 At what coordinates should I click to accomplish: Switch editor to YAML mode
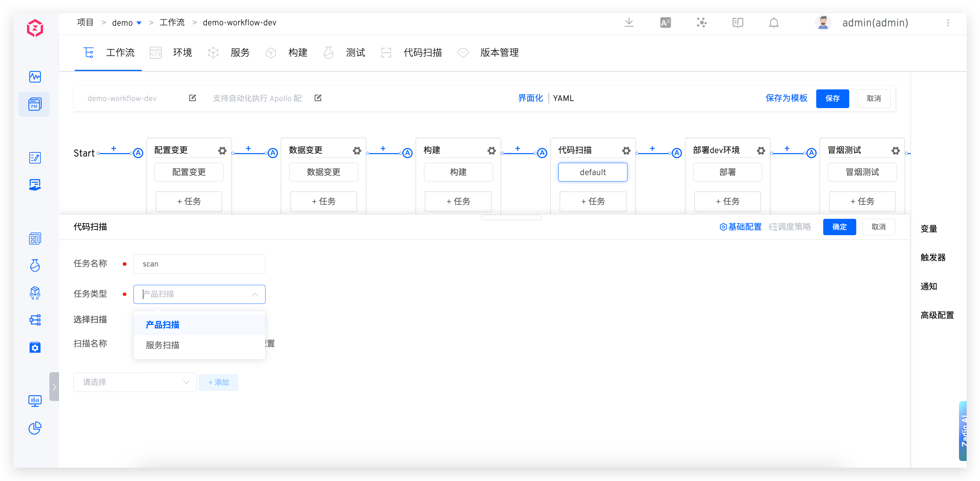(563, 98)
